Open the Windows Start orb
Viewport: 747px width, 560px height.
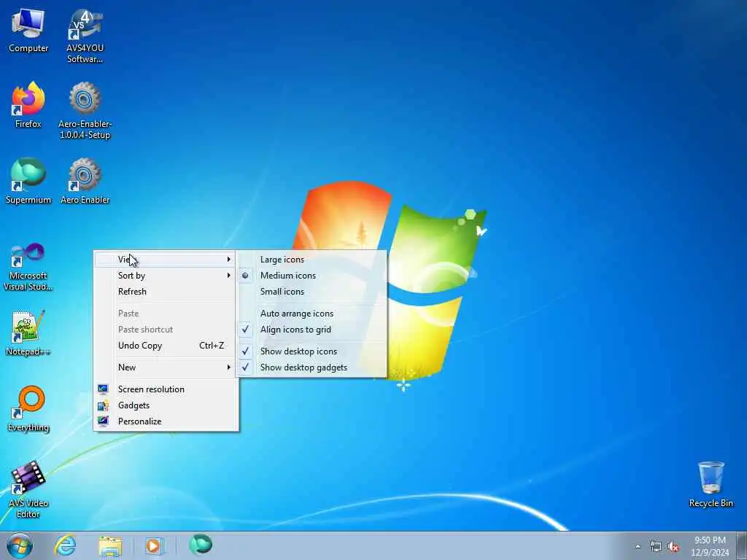[x=20, y=545]
